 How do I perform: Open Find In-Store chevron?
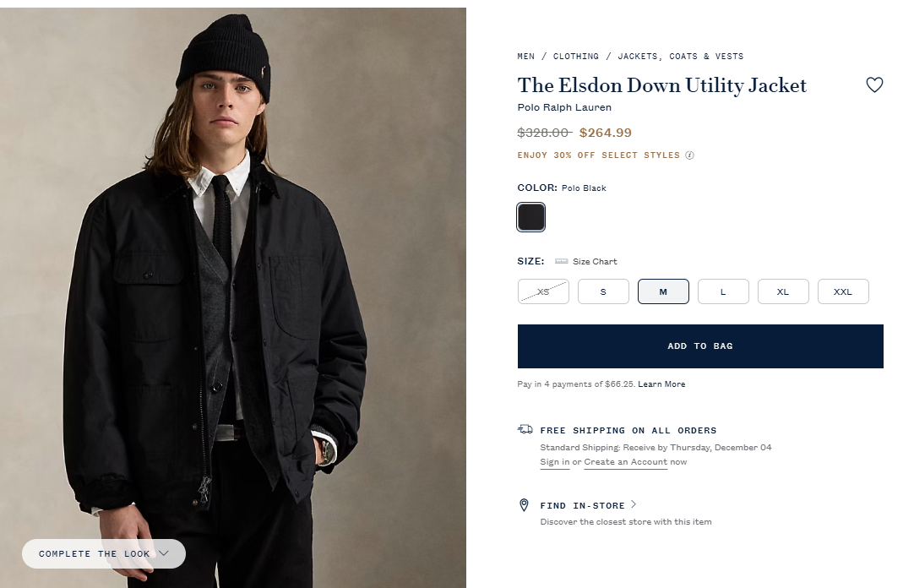pos(634,505)
